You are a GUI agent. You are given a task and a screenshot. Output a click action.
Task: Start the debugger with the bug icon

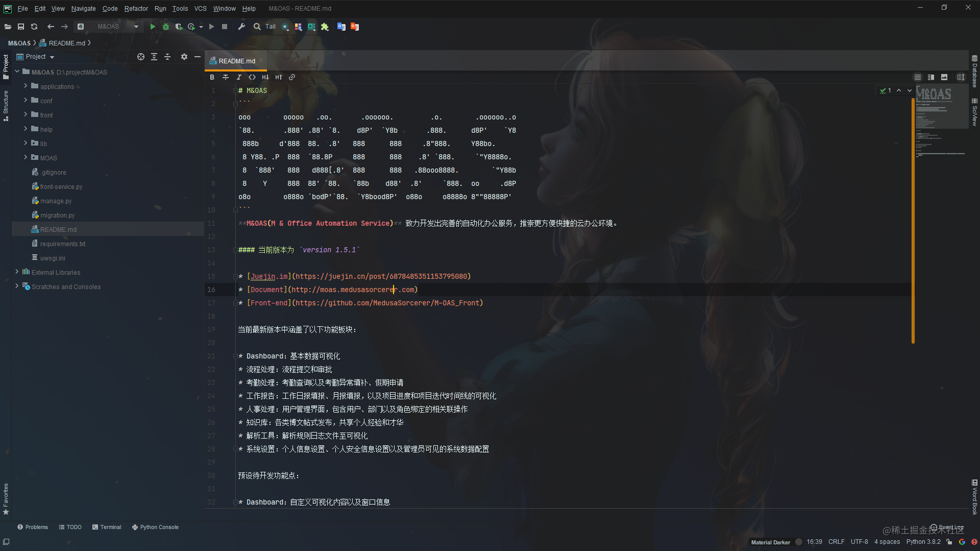point(165,26)
